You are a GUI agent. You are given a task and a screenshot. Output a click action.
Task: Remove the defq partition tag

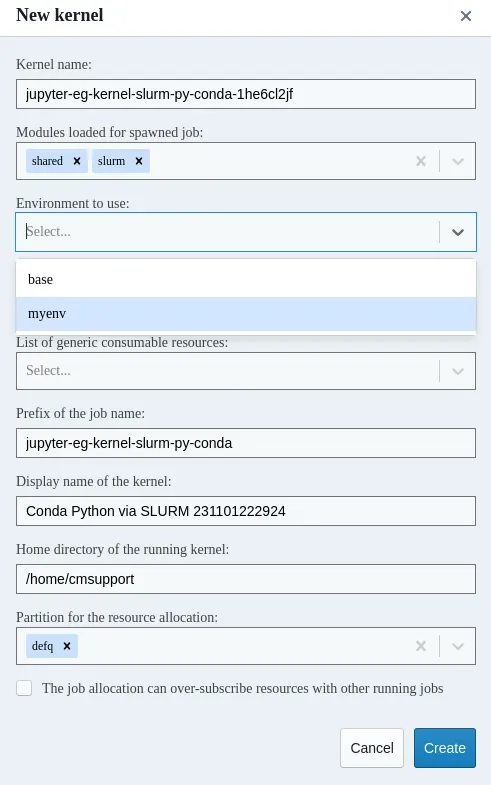(x=67, y=646)
